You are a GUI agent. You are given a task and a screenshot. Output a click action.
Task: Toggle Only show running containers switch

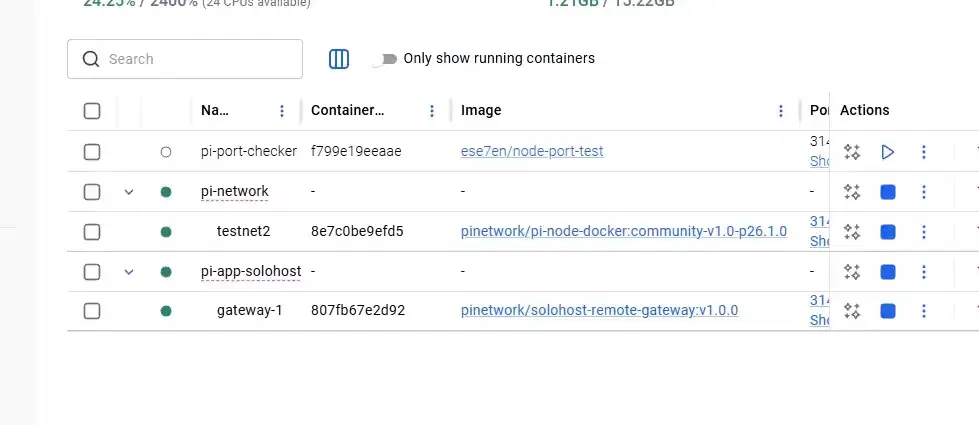[x=385, y=59]
